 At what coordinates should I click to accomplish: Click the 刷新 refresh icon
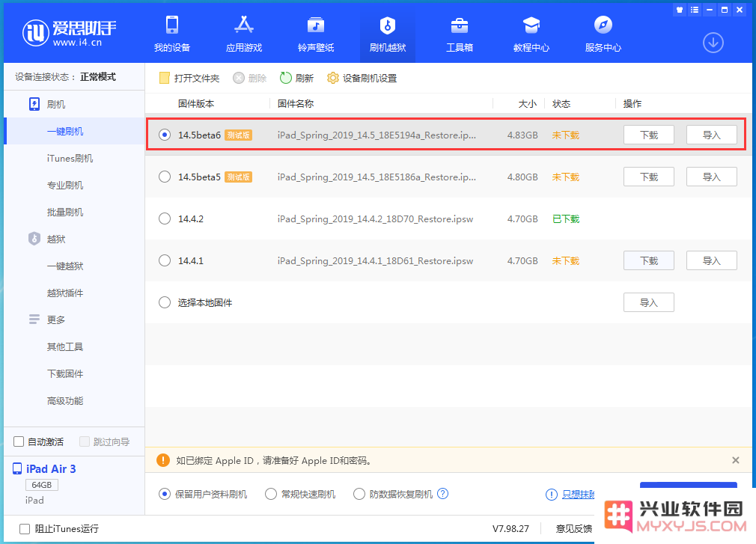(285, 78)
